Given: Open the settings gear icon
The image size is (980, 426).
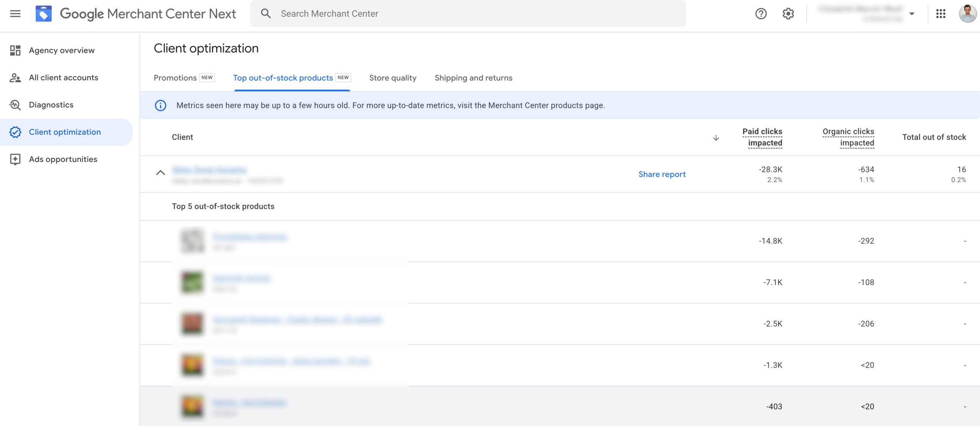Looking at the screenshot, I should coord(788,14).
